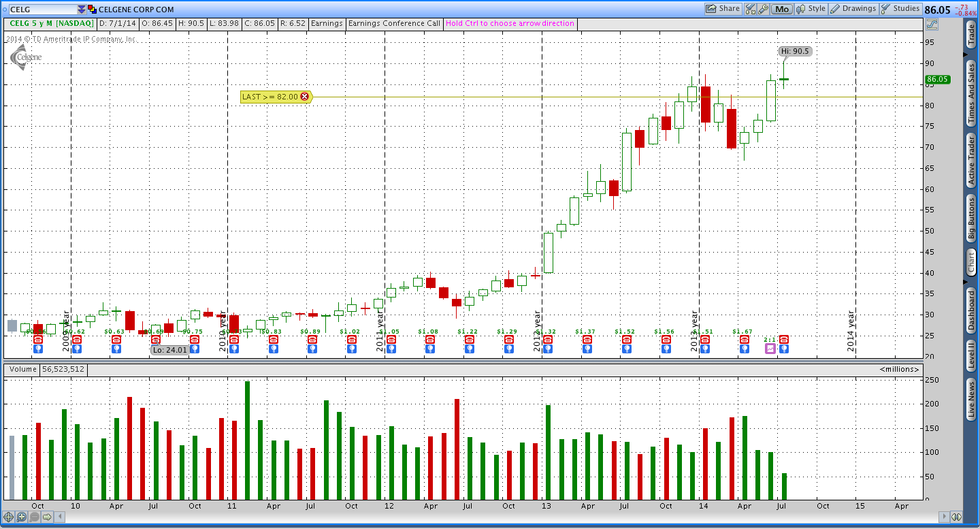Remove the LAST >= 82.00 alert
This screenshot has height=529, width=980.
click(x=304, y=97)
